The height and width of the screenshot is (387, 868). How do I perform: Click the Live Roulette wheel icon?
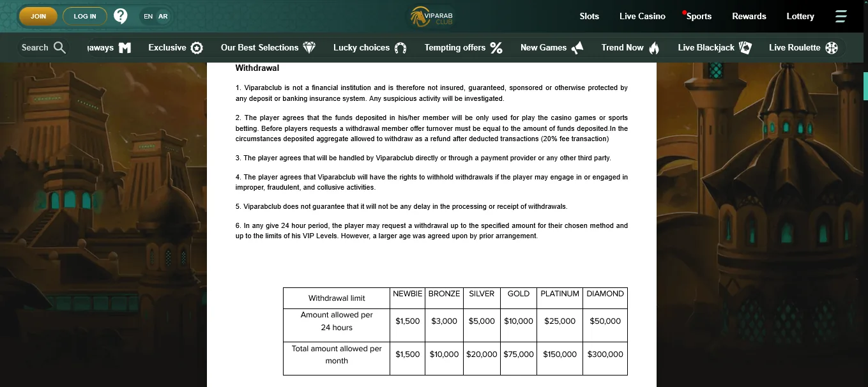832,48
